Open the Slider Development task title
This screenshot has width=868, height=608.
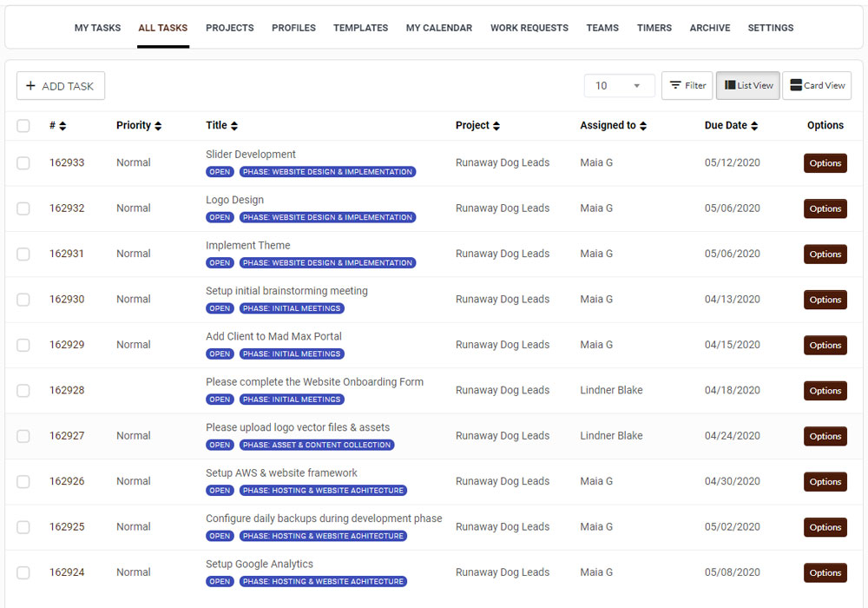[251, 155]
